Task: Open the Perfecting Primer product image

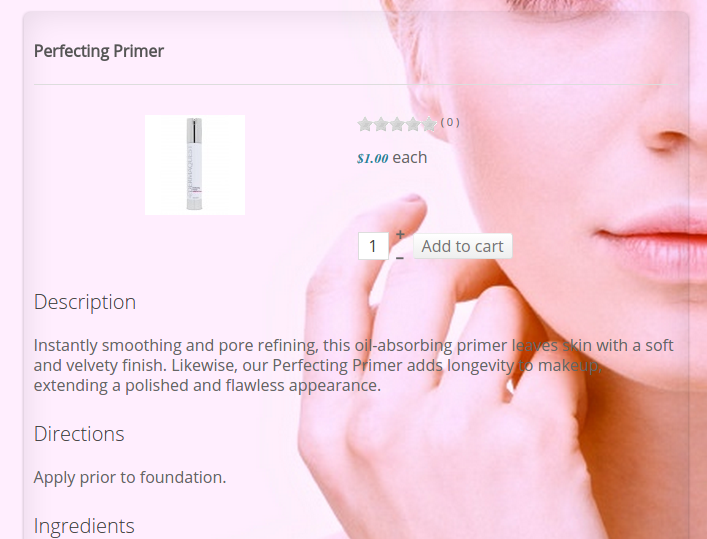Action: coord(195,165)
